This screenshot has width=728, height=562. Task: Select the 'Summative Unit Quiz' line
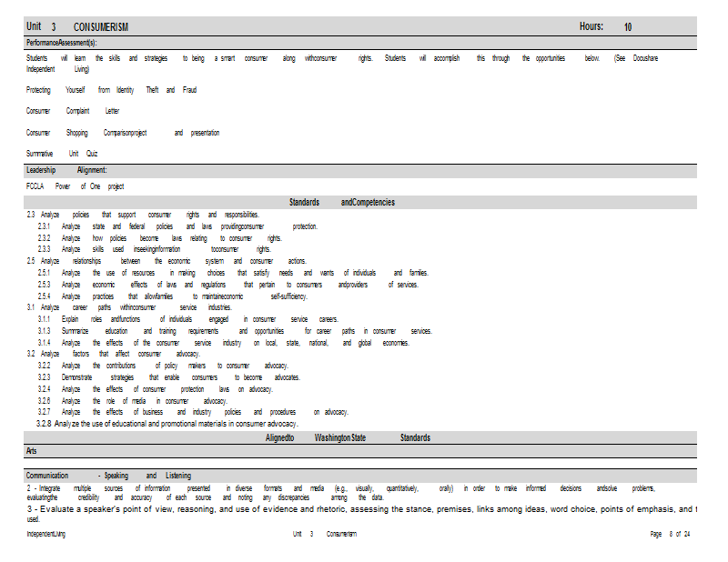(x=62, y=154)
